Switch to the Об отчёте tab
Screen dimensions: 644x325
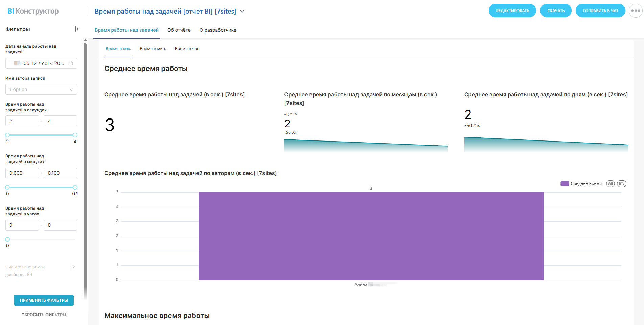[179, 30]
